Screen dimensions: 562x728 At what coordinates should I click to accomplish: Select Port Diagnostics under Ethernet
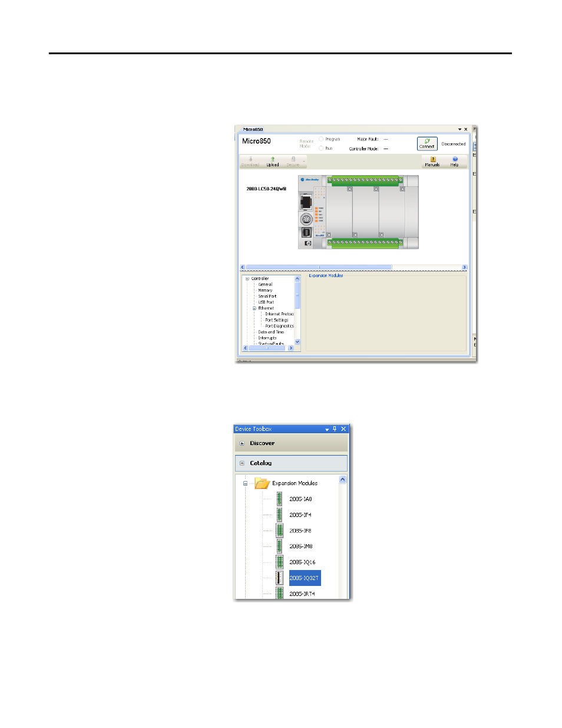(279, 326)
